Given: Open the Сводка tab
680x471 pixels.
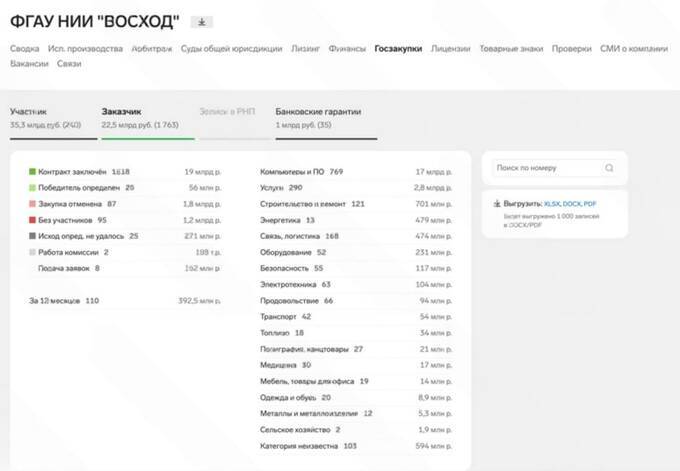Looking at the screenshot, I should pos(25,49).
